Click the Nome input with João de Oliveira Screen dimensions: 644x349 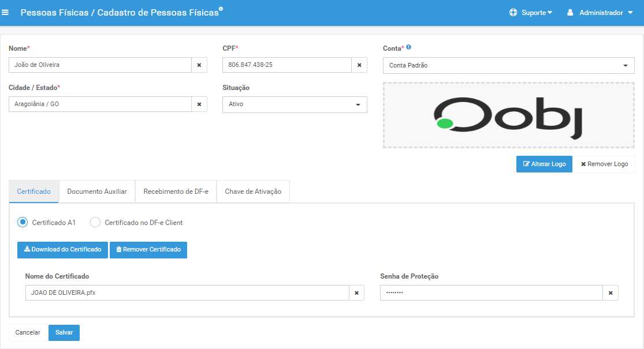[x=100, y=65]
